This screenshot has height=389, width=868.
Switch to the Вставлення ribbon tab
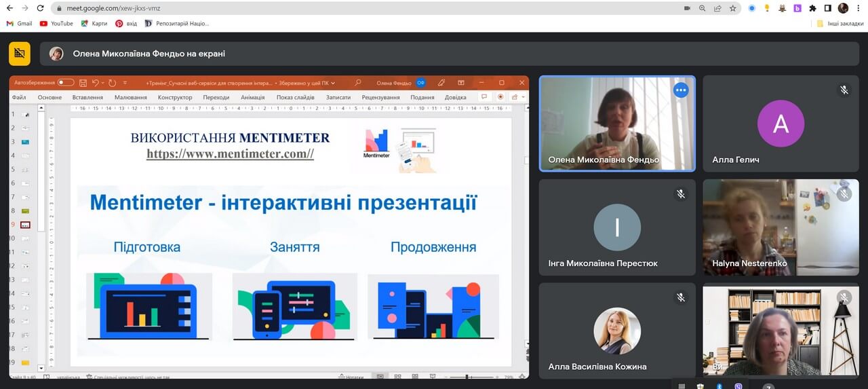coord(87,97)
